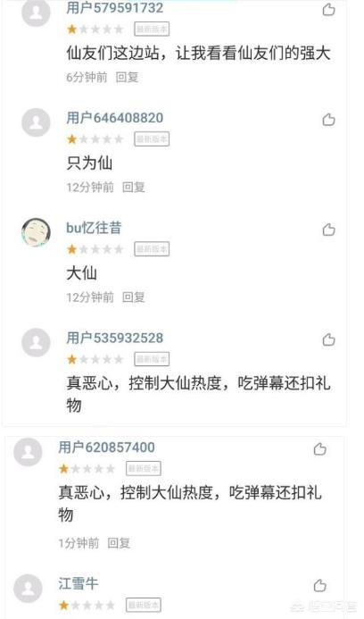Like the review by bu忆往昔

(x=328, y=230)
